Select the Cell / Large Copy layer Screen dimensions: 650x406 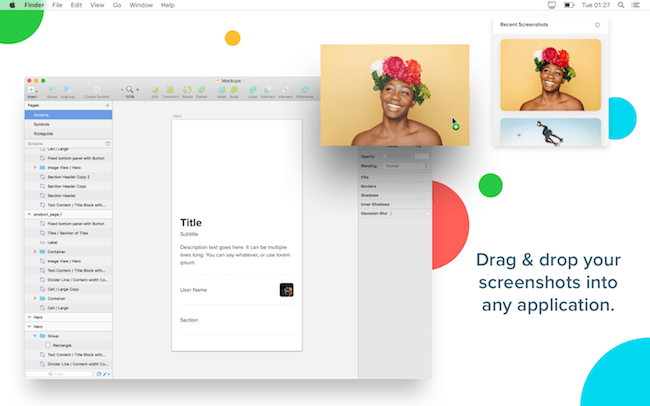coord(68,289)
